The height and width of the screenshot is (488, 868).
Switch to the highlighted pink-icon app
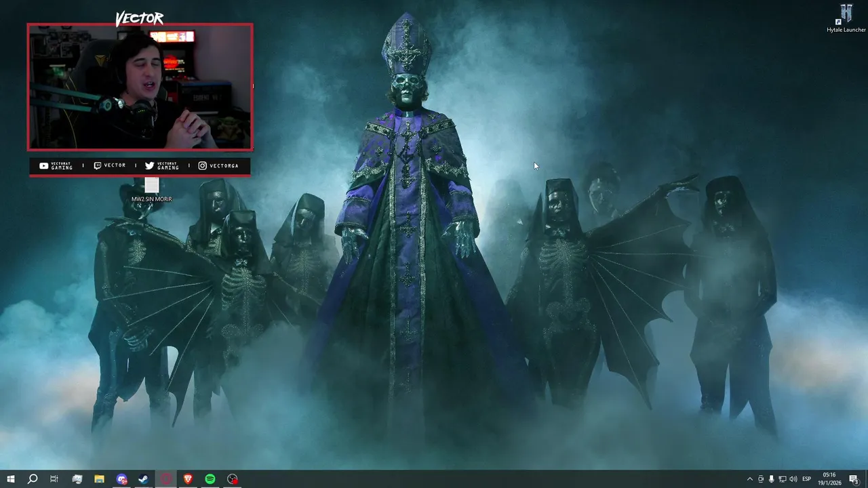click(166, 479)
